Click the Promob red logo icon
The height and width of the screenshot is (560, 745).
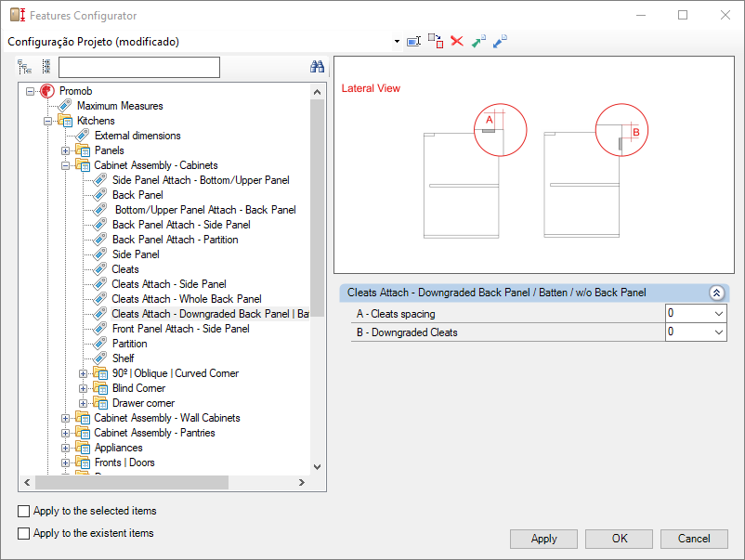47,91
